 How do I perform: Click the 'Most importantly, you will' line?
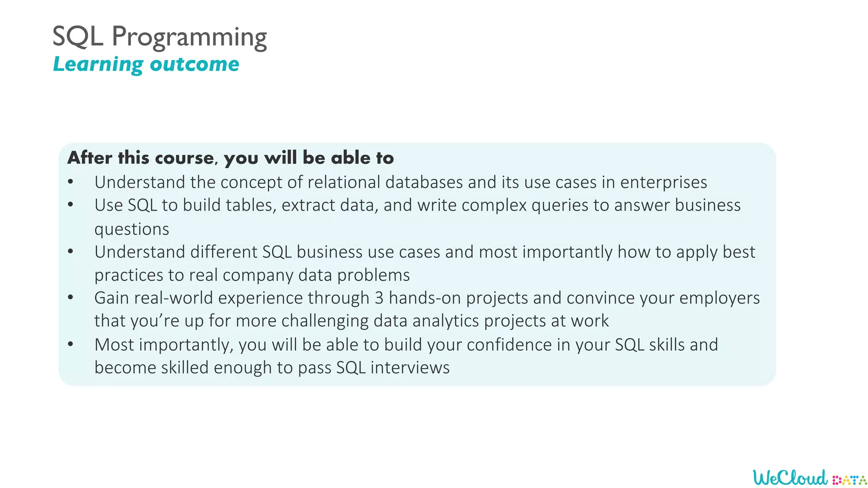406,345
